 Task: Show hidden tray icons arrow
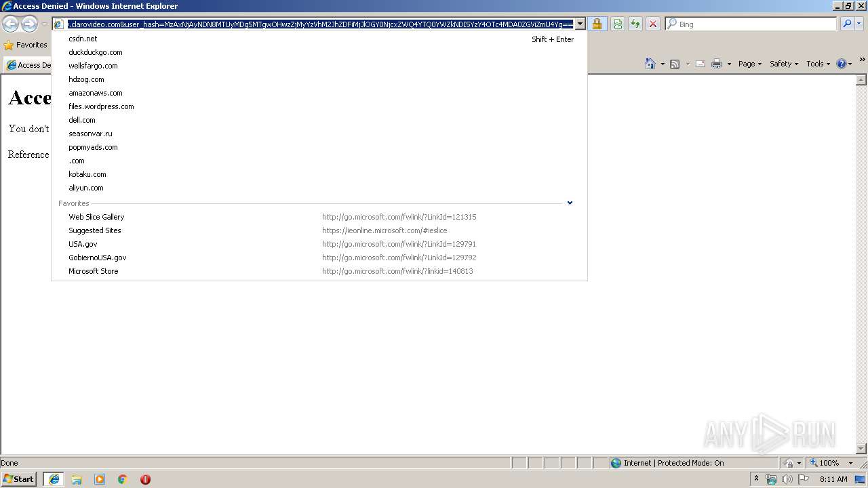[x=756, y=479]
